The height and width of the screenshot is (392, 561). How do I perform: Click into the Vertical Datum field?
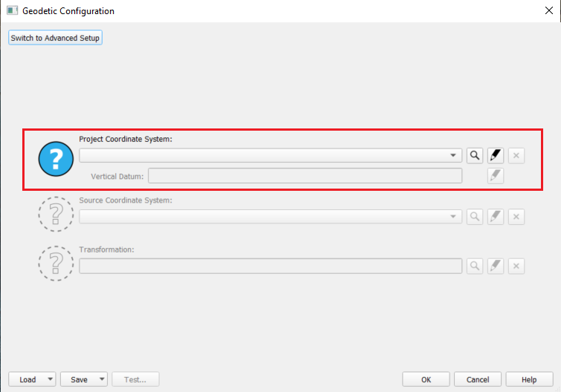click(x=305, y=176)
